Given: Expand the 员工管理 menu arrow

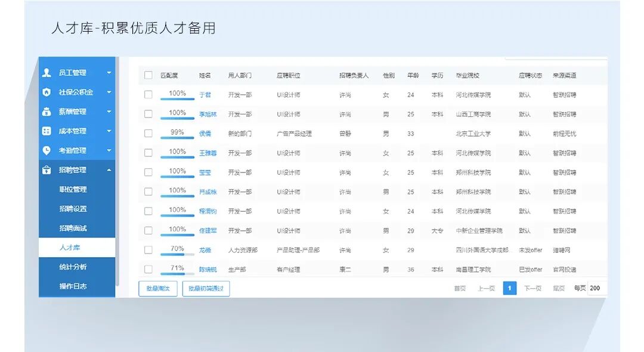Looking at the screenshot, I should 109,73.
